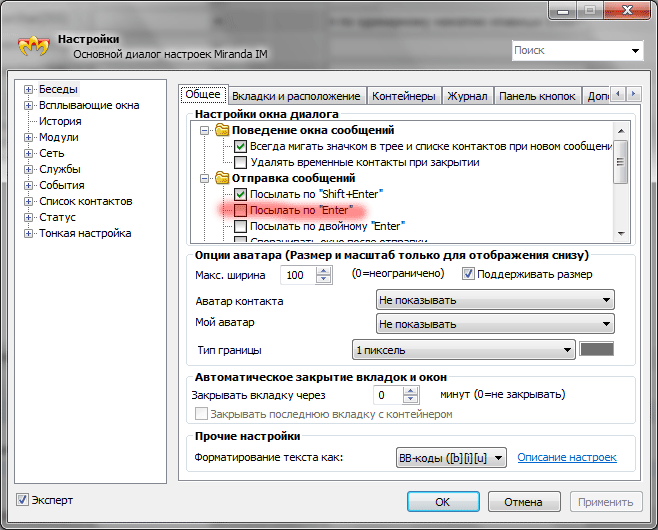Image resolution: width=658 pixels, height=530 pixels.
Task: Switch to the Контейнеры tab
Action: pos(404,96)
